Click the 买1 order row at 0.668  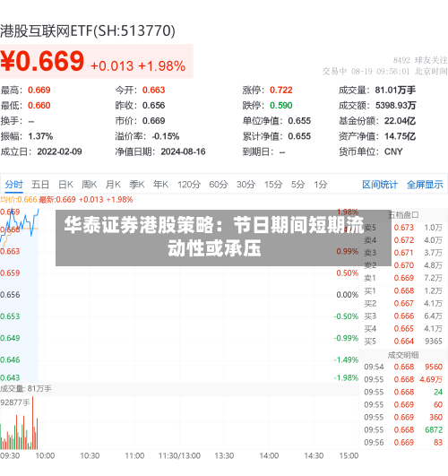tap(403, 291)
